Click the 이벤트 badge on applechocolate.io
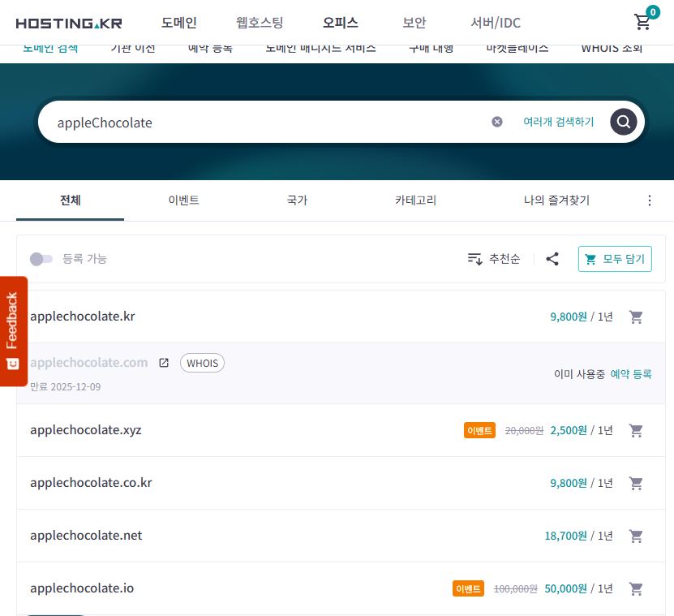The height and width of the screenshot is (616, 674). pos(468,588)
